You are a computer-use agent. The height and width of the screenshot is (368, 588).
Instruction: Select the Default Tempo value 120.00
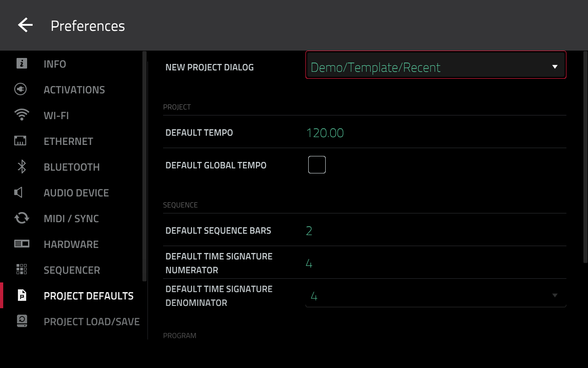[325, 133]
